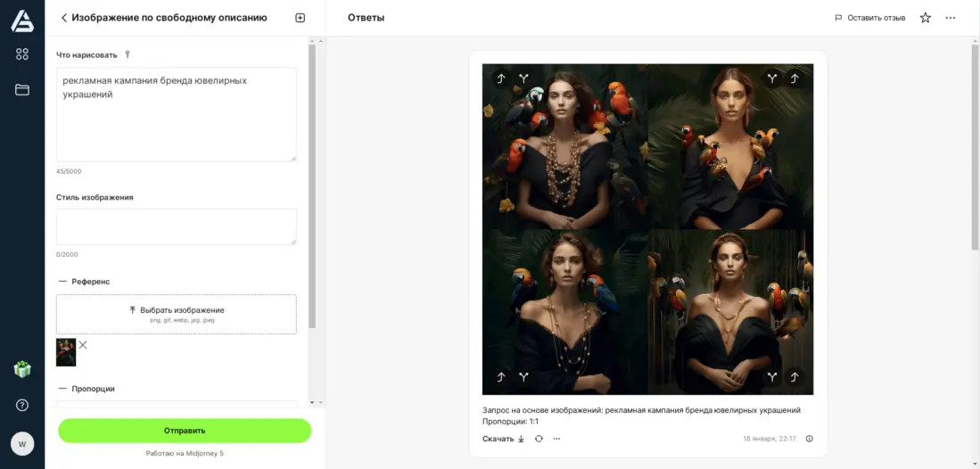This screenshot has height=469, width=980.
Task: Click the text 18 января, 22:17
Action: 770,439
